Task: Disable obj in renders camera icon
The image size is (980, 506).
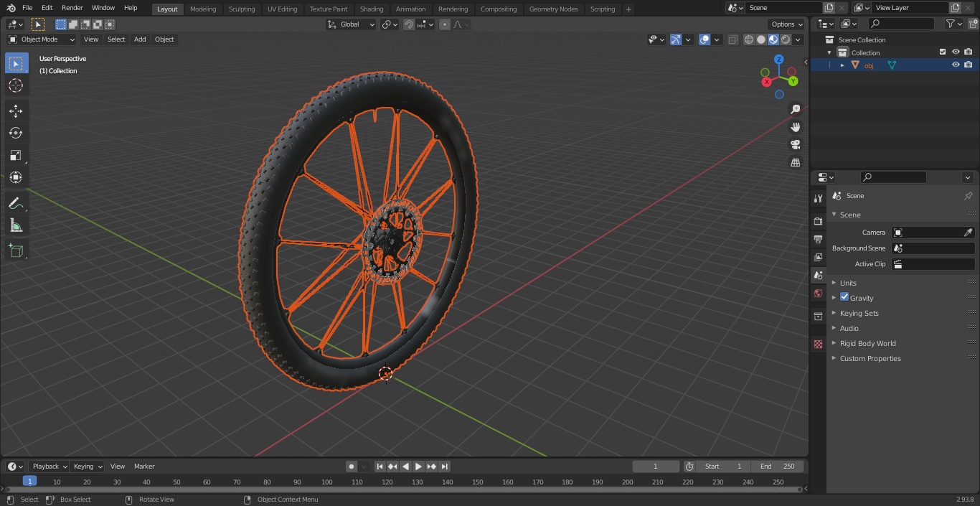Action: tap(969, 65)
